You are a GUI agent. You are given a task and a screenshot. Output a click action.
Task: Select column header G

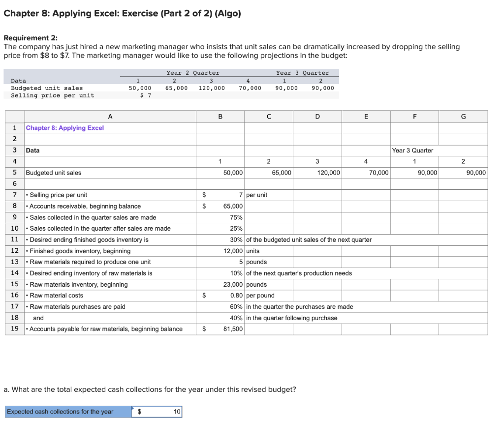point(463,116)
